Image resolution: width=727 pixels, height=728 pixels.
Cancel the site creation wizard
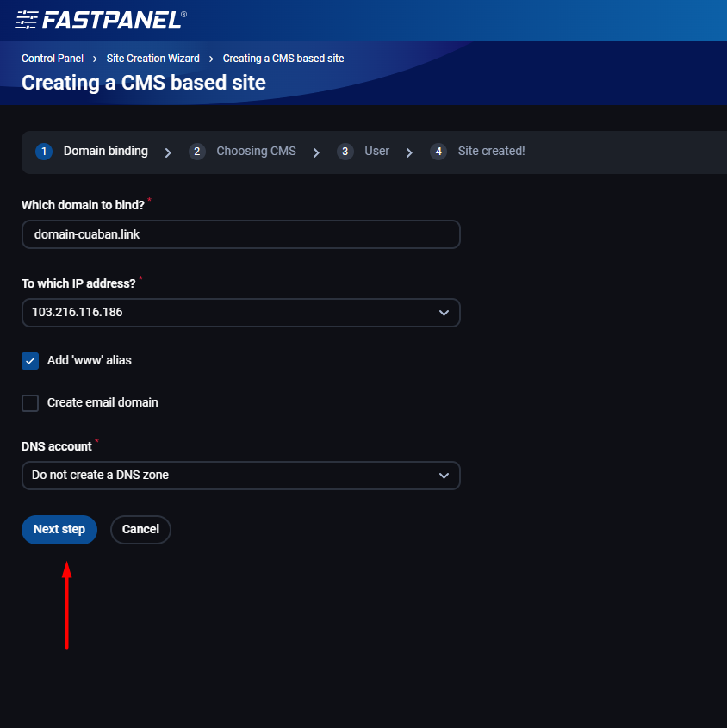coord(140,530)
